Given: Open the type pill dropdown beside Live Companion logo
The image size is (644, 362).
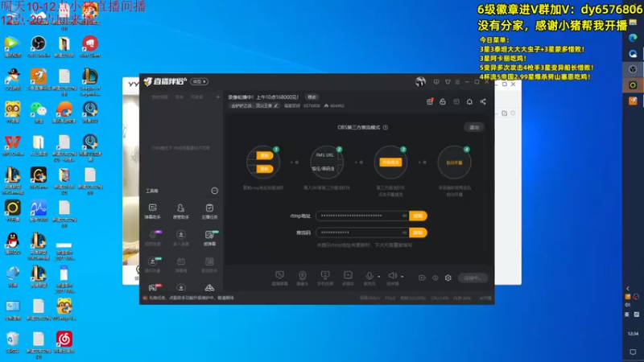Looking at the screenshot, I should [x=200, y=82].
